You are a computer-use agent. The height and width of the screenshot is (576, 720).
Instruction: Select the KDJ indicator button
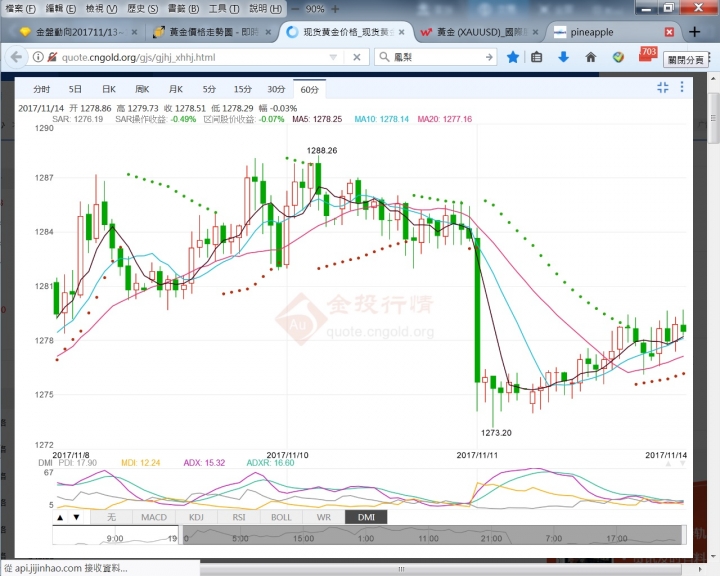pyautogui.click(x=196, y=517)
